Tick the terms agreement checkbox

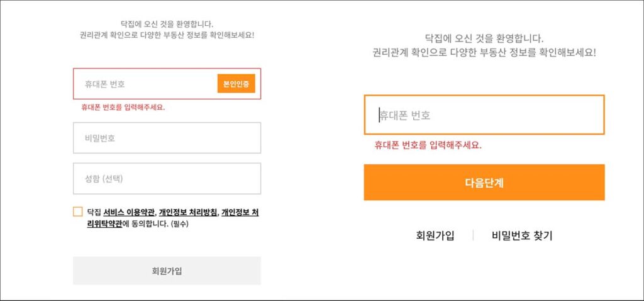click(x=77, y=212)
